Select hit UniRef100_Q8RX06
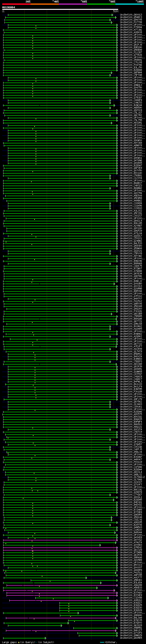Screen dimensions: 146x644 (x=131, y=304)
